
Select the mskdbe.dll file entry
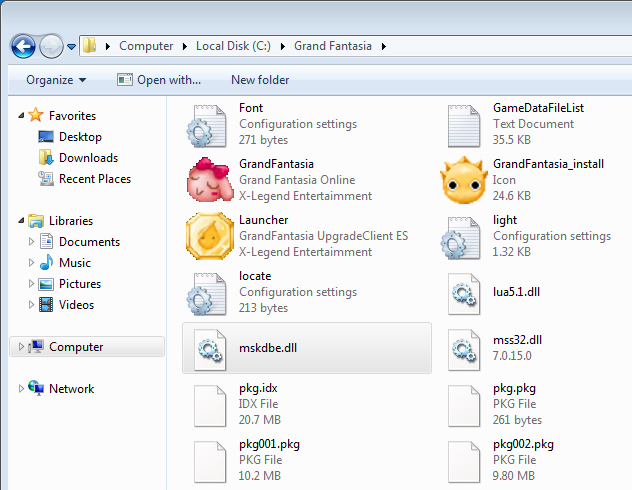point(264,348)
